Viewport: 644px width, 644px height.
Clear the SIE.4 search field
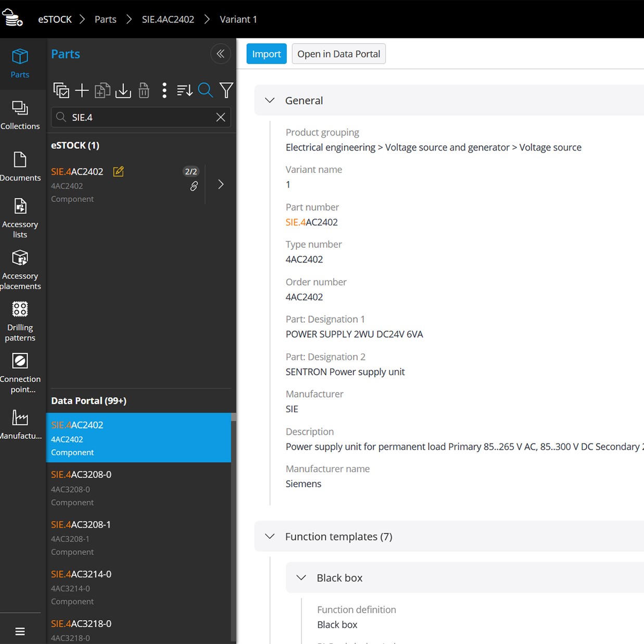click(x=220, y=117)
